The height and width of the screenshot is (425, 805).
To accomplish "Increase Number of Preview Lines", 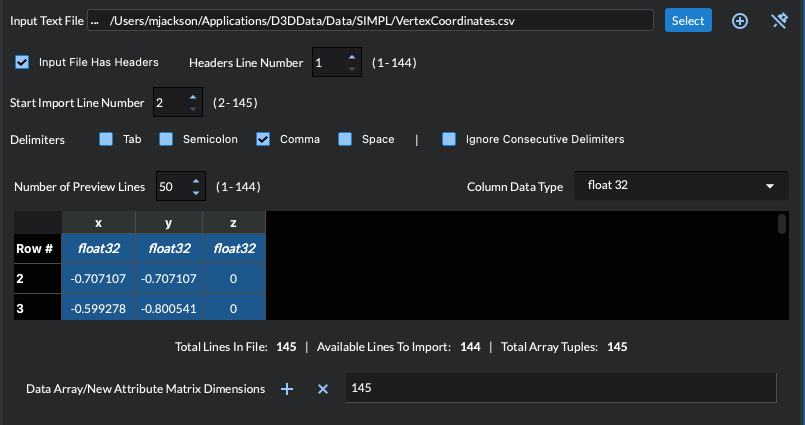I will 196,181.
